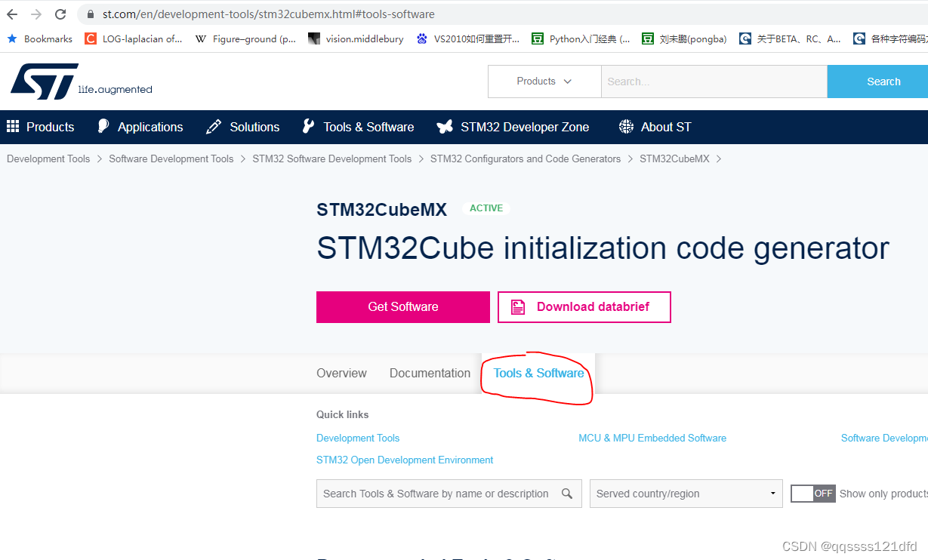The image size is (928, 560).
Task: Click the blue Search button
Action: pyautogui.click(x=877, y=82)
